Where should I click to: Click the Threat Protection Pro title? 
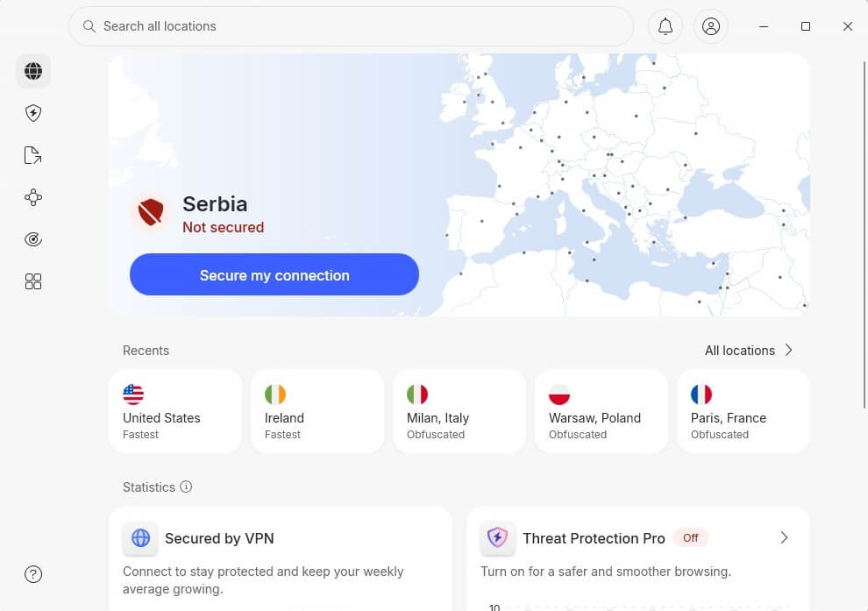point(594,538)
